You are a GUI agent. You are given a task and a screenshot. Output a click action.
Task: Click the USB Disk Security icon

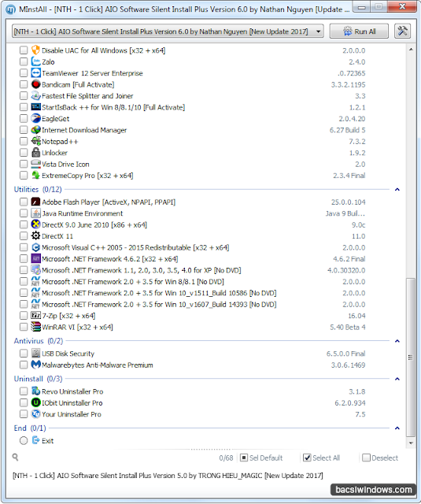click(x=35, y=354)
